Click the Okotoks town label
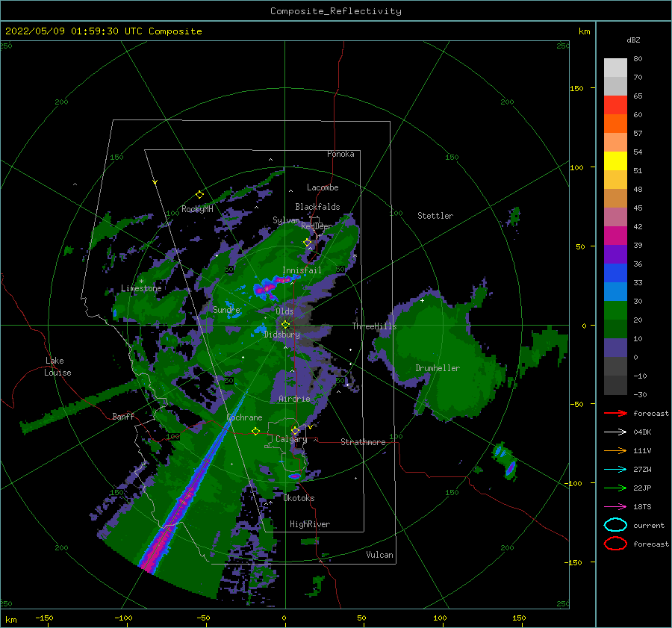This screenshot has height=628, width=672. pyautogui.click(x=299, y=498)
